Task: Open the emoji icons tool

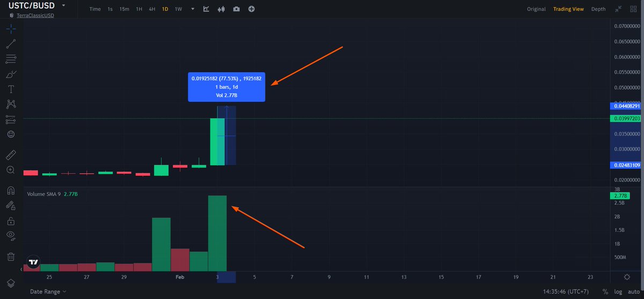Action: [11, 134]
